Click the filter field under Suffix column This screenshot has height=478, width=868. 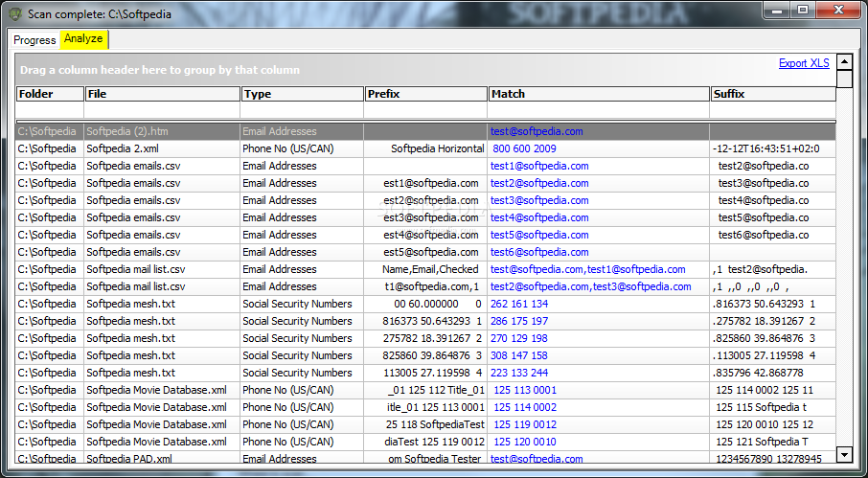click(x=773, y=110)
